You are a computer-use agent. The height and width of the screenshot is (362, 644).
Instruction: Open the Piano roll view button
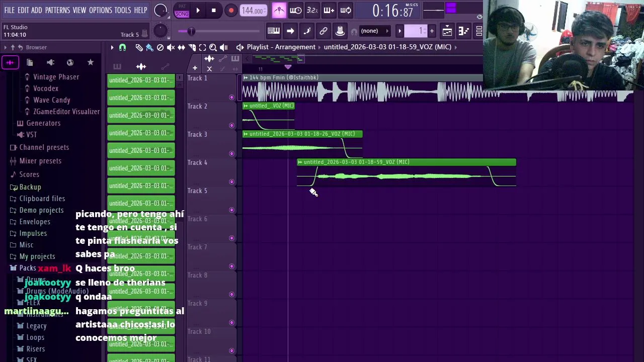pyautogui.click(x=463, y=31)
